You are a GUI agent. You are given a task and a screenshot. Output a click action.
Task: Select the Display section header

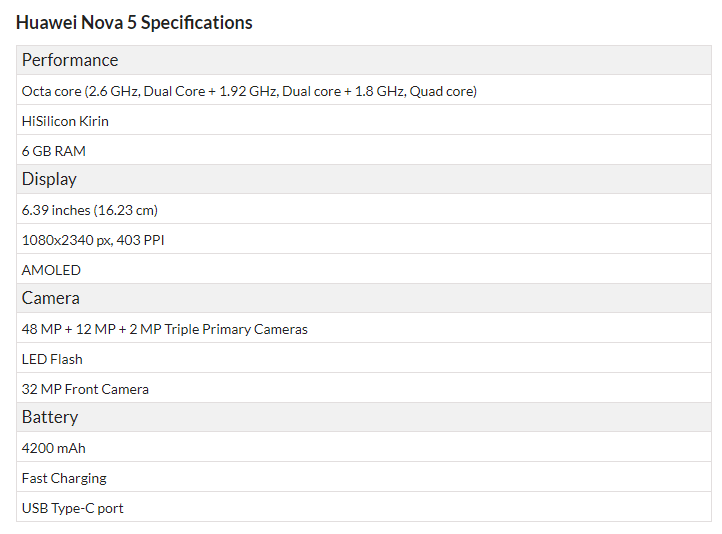pos(364,179)
